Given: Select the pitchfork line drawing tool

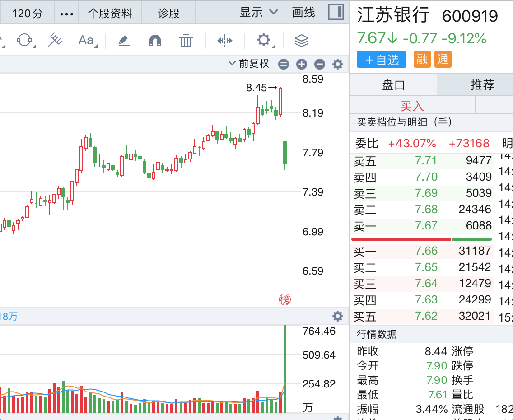Looking at the screenshot, I should tap(55, 41).
